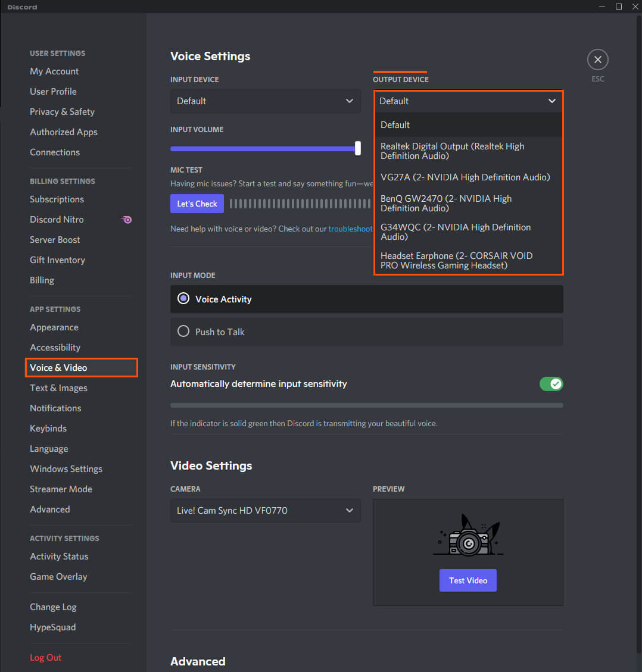Select the Voice Activity radio button
642x672 pixels.
click(183, 299)
